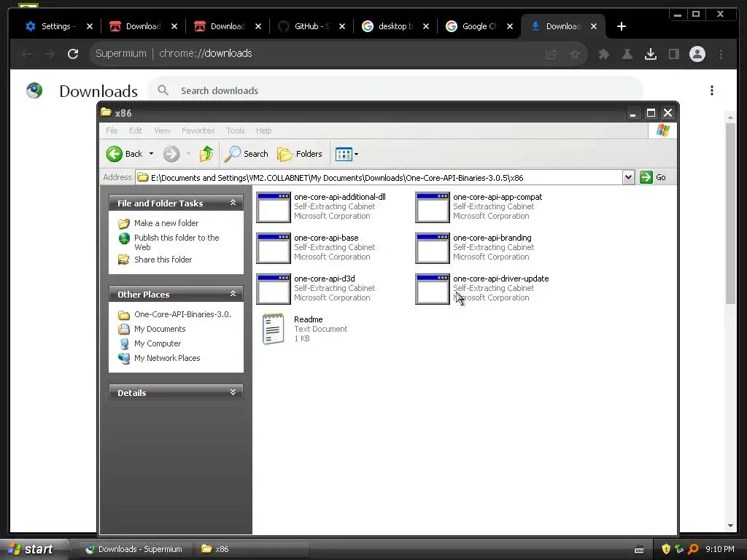The width and height of the screenshot is (747, 560).
Task: Click the magnifier tray icon
Action: (693, 549)
